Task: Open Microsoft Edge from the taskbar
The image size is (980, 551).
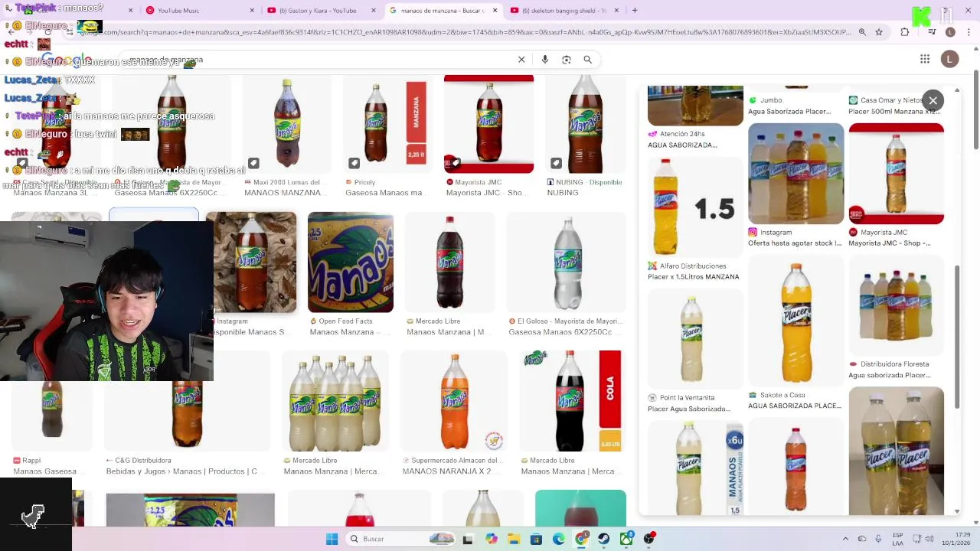Action: 559,539
